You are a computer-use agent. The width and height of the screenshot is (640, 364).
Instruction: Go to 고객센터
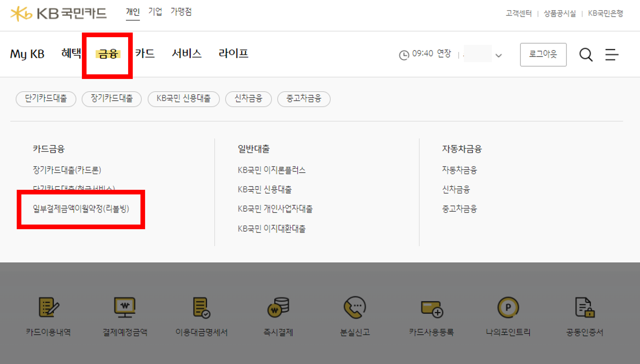tap(518, 14)
